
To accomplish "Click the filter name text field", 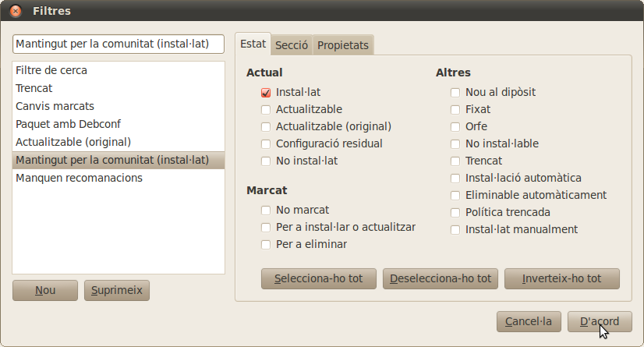I will pyautogui.click(x=119, y=44).
